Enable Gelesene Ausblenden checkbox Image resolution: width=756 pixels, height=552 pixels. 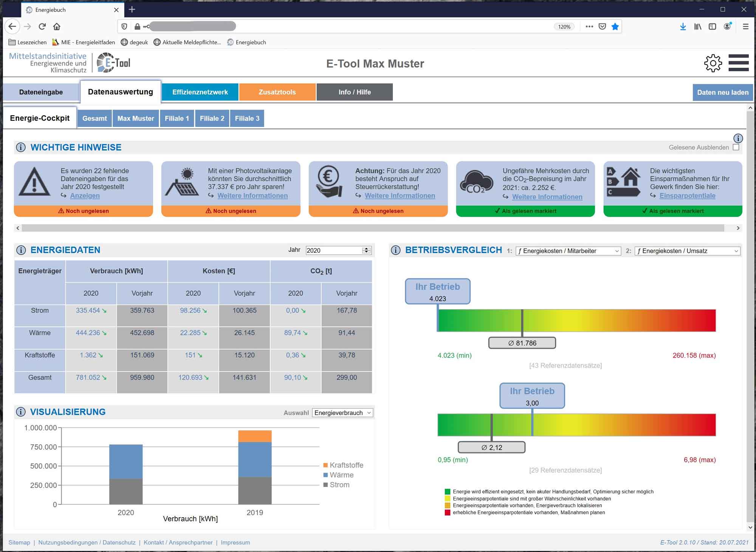tap(736, 147)
